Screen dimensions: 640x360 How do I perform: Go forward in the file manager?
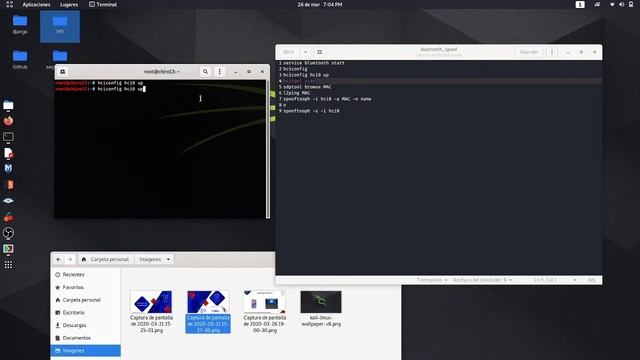(70, 259)
